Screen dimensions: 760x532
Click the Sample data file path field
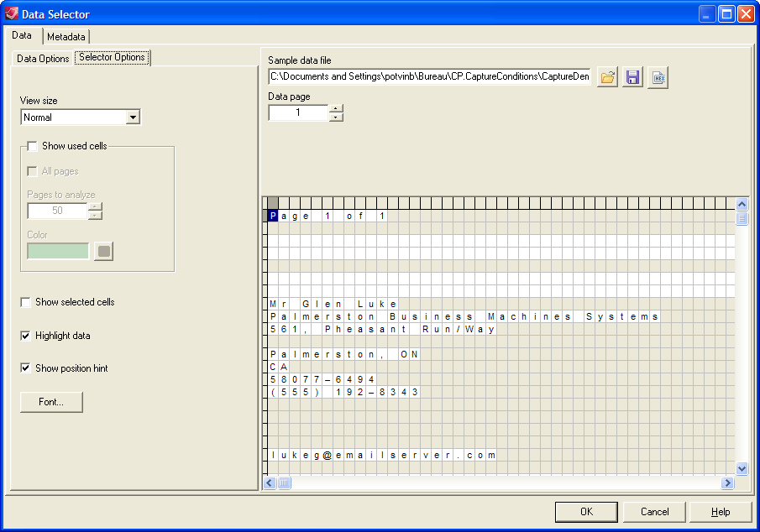coord(429,77)
